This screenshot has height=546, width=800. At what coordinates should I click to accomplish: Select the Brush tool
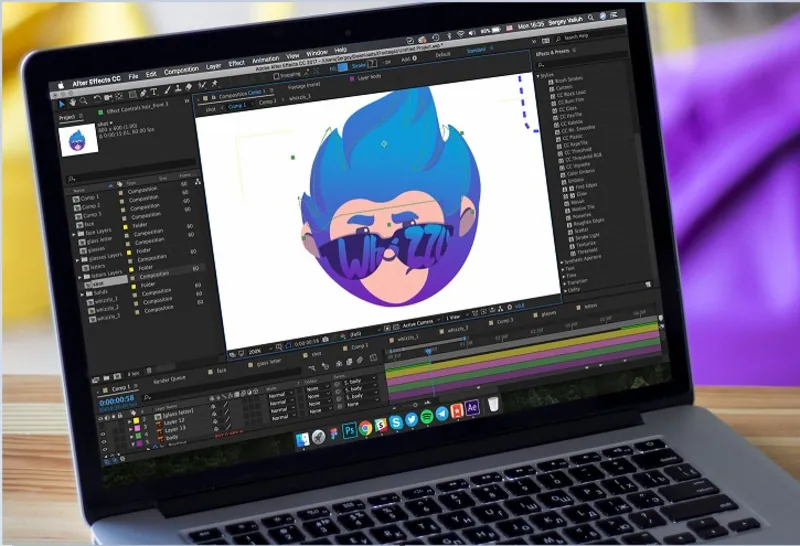pyautogui.click(x=166, y=90)
